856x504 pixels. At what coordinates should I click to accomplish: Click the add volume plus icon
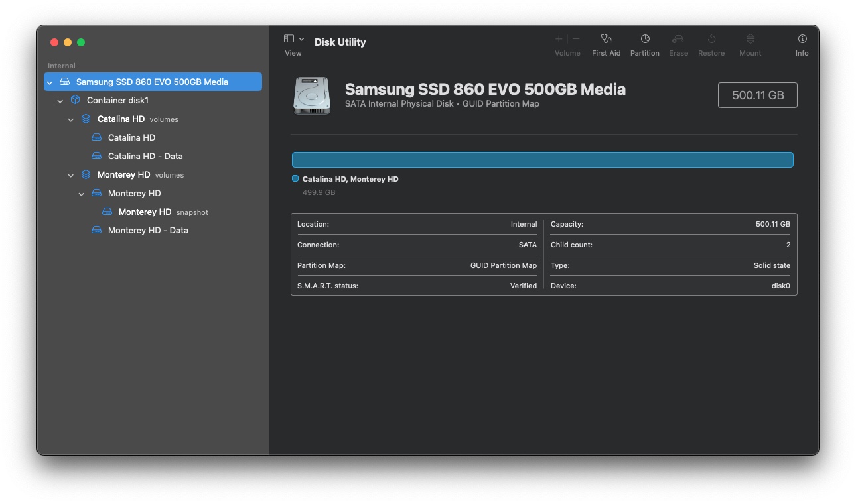[559, 39]
